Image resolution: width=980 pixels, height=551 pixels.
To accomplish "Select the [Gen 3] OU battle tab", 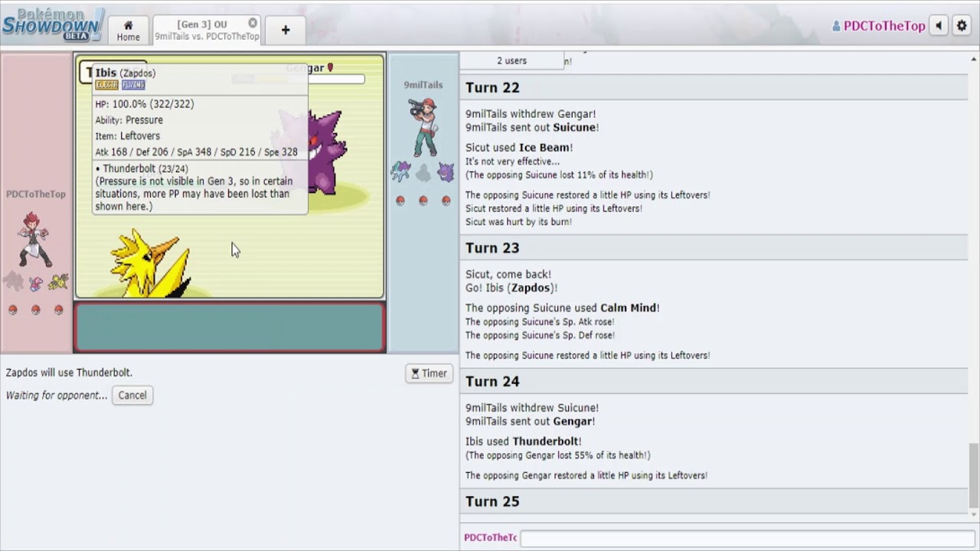I will point(207,31).
